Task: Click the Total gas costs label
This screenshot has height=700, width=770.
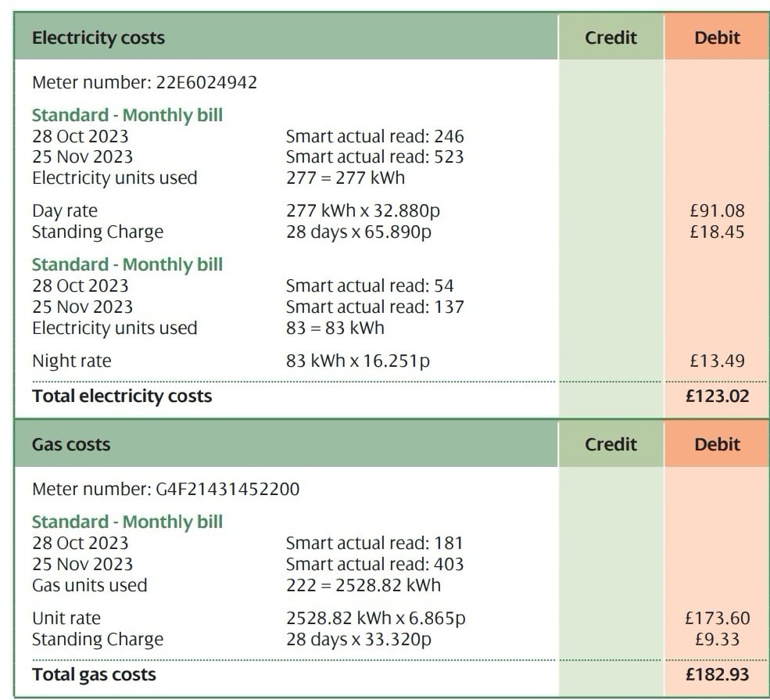Action: pyautogui.click(x=94, y=674)
